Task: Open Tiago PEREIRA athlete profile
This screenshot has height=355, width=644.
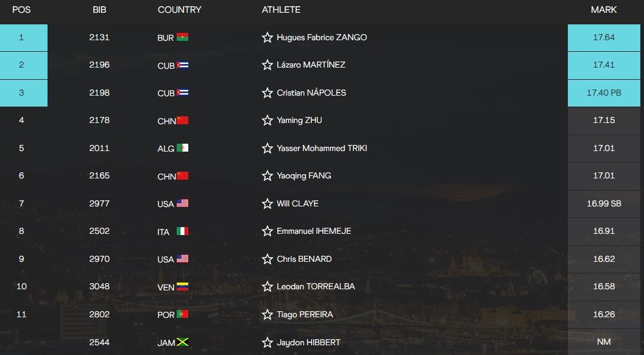Action: (305, 314)
